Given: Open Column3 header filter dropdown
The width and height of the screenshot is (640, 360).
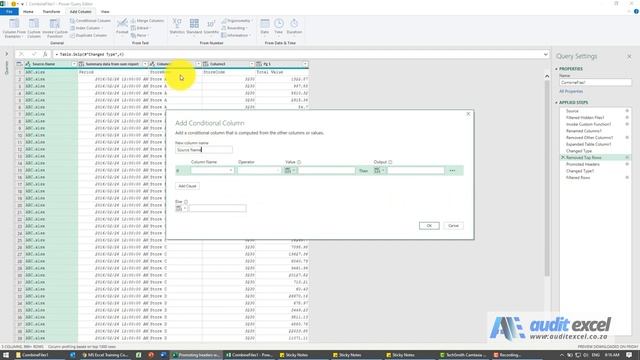Looking at the screenshot, I should [251, 64].
